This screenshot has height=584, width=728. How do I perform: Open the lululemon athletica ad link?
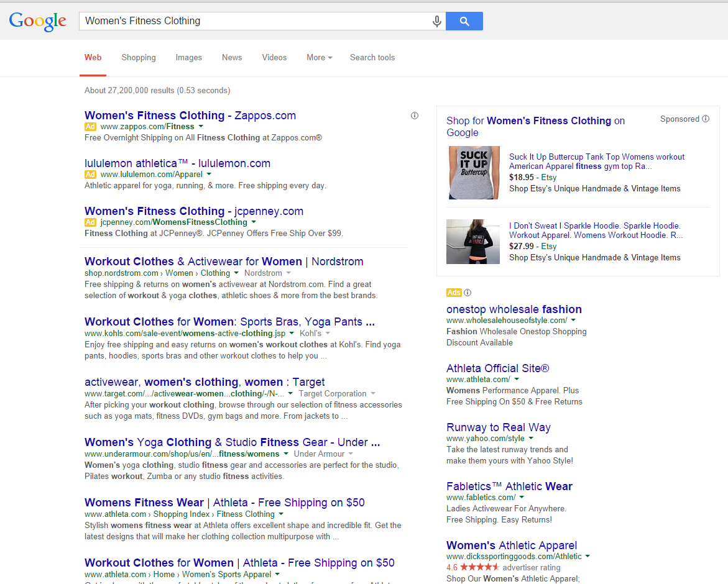click(x=177, y=163)
